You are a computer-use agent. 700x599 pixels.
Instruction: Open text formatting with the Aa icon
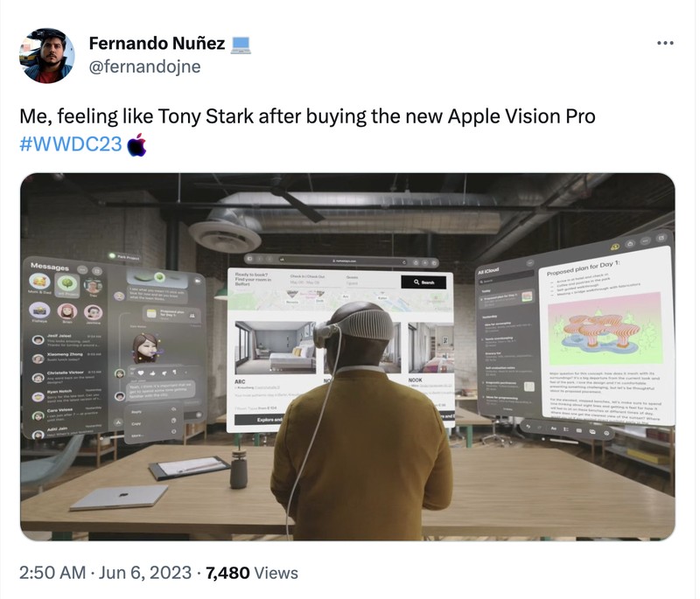point(554,428)
